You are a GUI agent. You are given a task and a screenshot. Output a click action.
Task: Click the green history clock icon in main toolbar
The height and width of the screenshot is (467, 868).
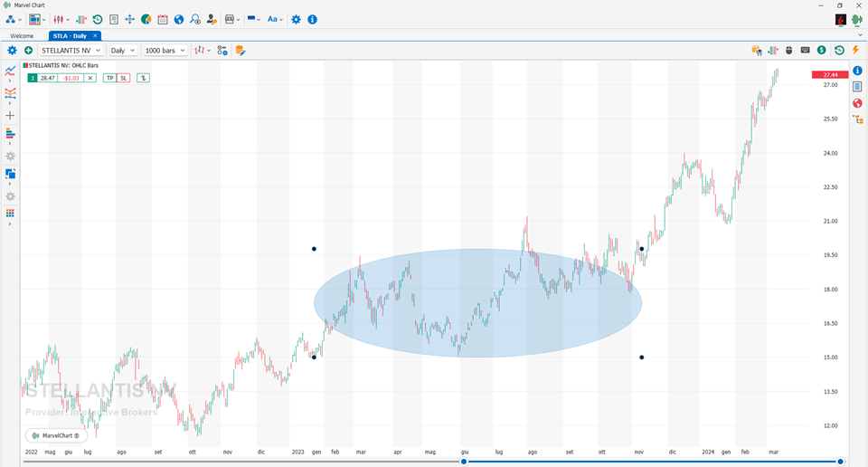pyautogui.click(x=98, y=19)
